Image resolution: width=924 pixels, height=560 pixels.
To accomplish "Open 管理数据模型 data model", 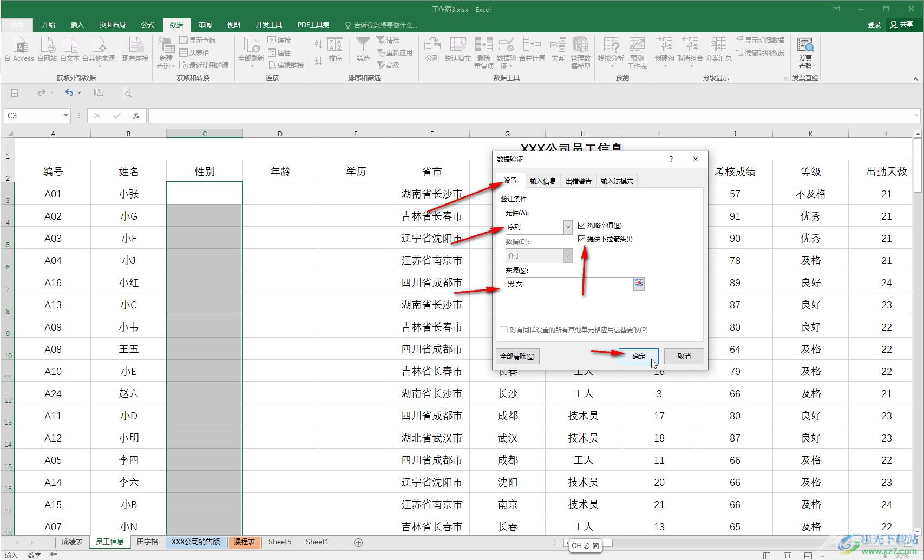I will [x=580, y=53].
